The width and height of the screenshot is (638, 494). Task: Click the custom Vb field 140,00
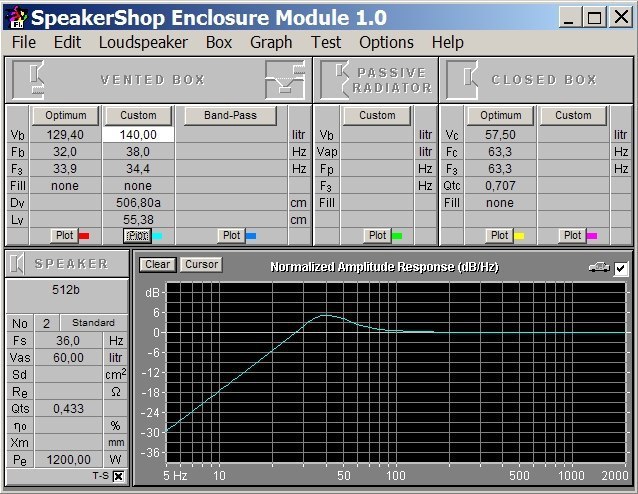point(138,135)
